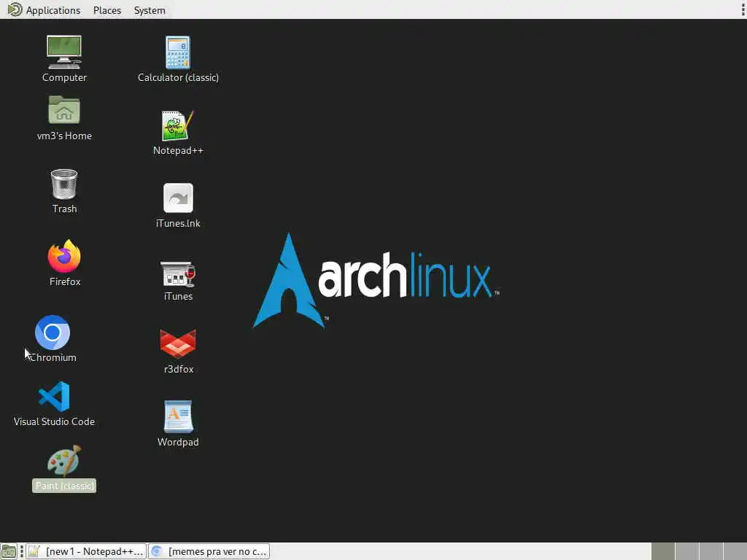This screenshot has width=747, height=560.
Task: Click the Firefox label text
Action: 65,281
